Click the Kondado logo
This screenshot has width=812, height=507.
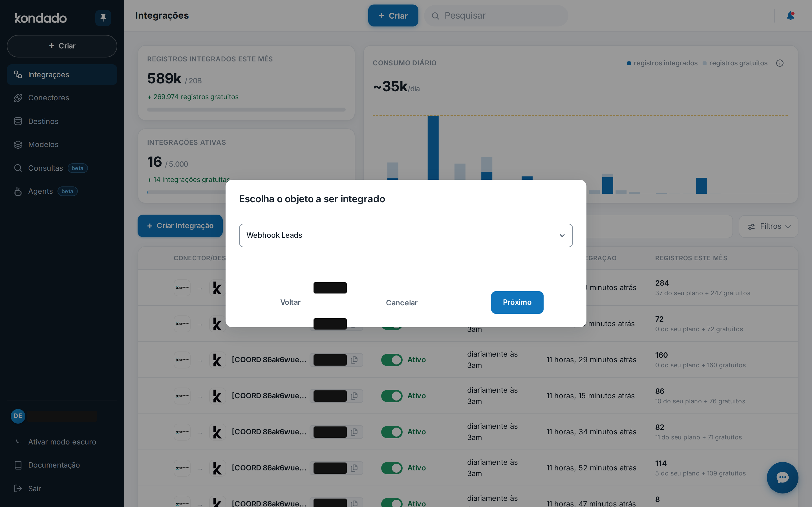click(41, 18)
